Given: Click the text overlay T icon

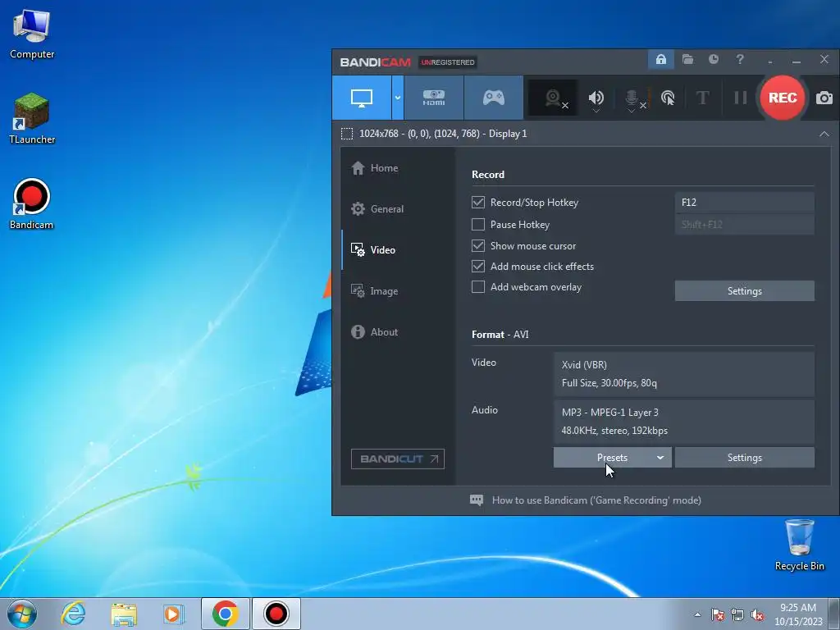Looking at the screenshot, I should tap(702, 98).
